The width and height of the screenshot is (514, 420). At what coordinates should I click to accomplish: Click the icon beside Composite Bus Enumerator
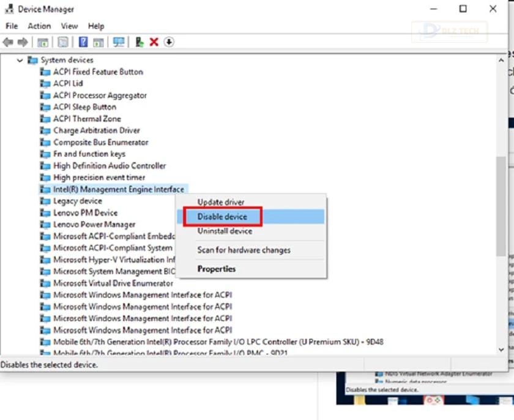click(45, 142)
